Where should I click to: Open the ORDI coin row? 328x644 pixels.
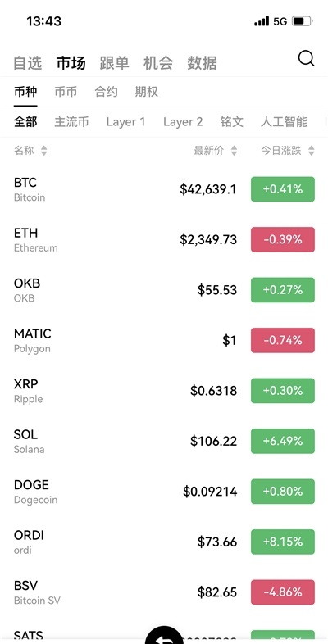click(x=164, y=542)
